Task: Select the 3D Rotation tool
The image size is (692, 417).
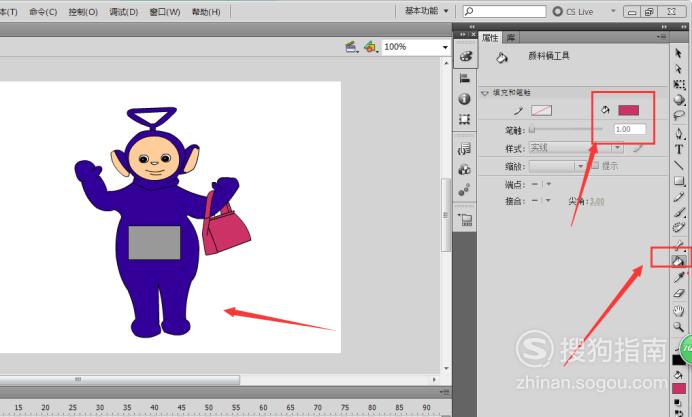Action: tap(679, 100)
